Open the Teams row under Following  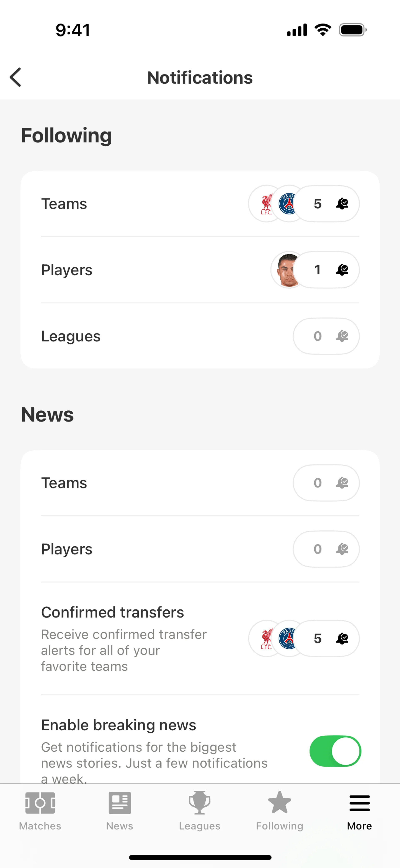64,204
